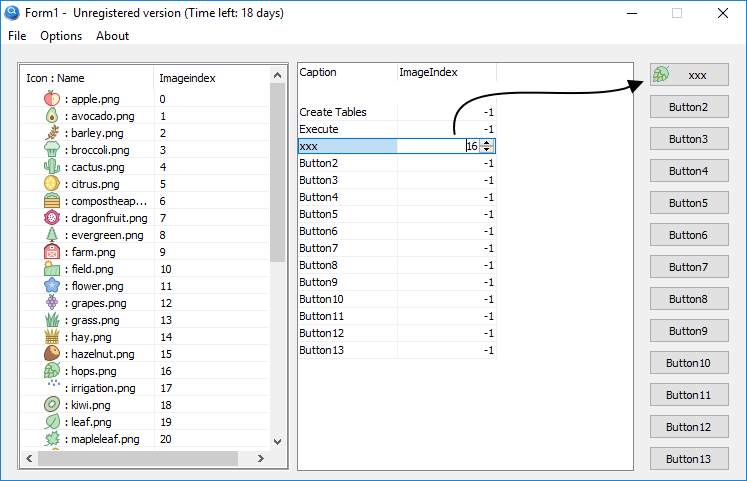Screen dimensions: 747x481
Task: Click imageindex value 9 for farm.png
Action: coord(162,252)
